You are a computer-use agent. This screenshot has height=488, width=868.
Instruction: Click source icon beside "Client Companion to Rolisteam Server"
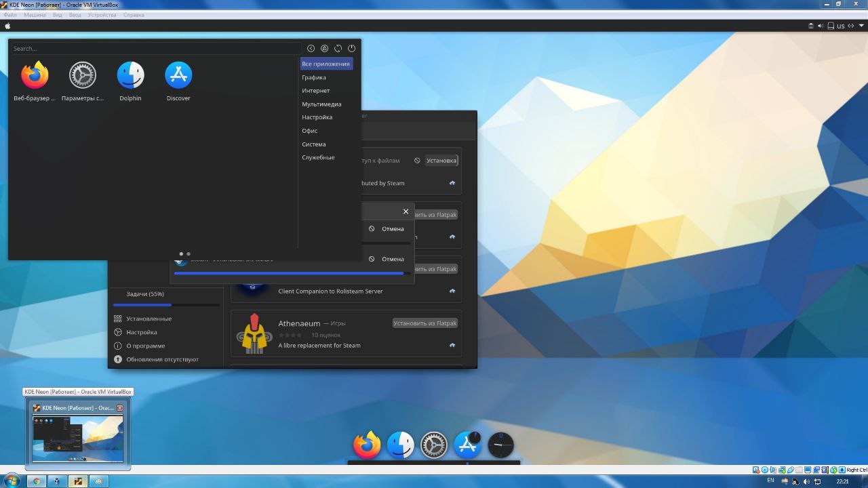[x=452, y=291]
